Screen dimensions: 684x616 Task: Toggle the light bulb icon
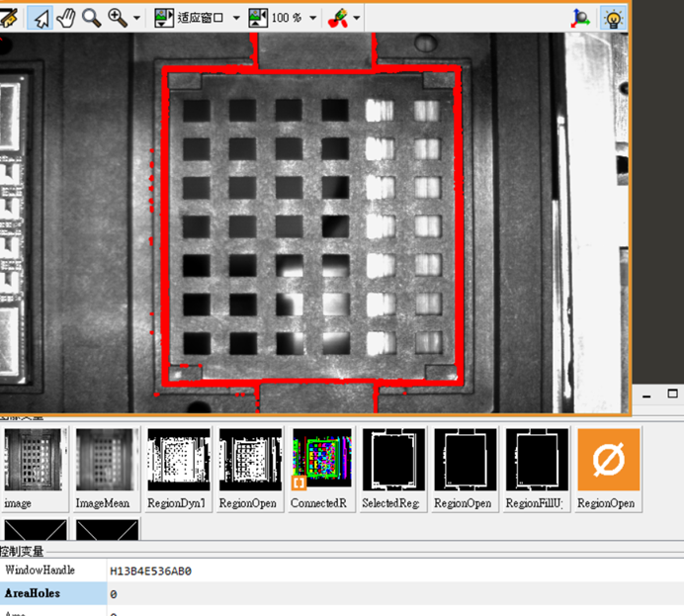pos(613,18)
